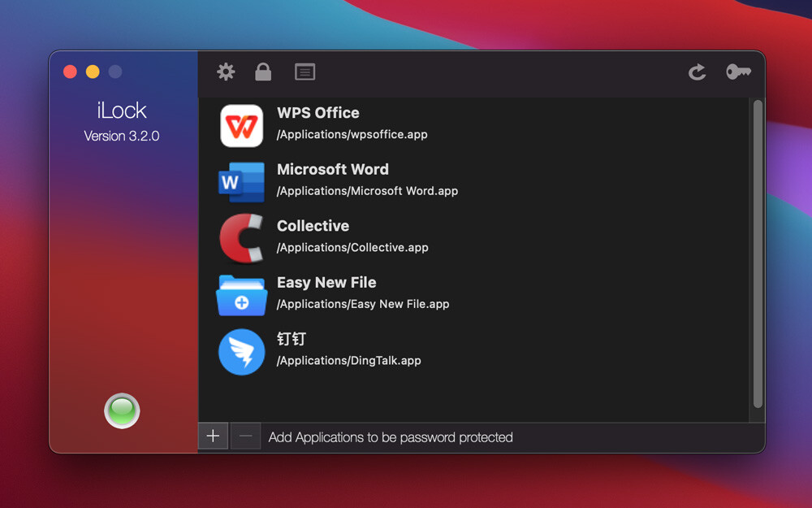Select the Microsoft Word title text
The width and height of the screenshot is (812, 508).
pyautogui.click(x=332, y=169)
